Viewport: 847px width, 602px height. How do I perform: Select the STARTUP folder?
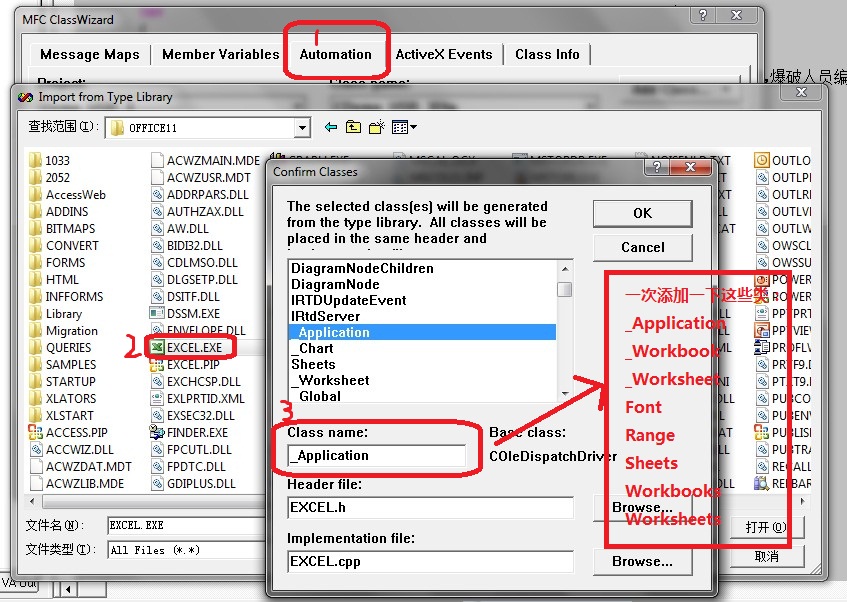63,382
